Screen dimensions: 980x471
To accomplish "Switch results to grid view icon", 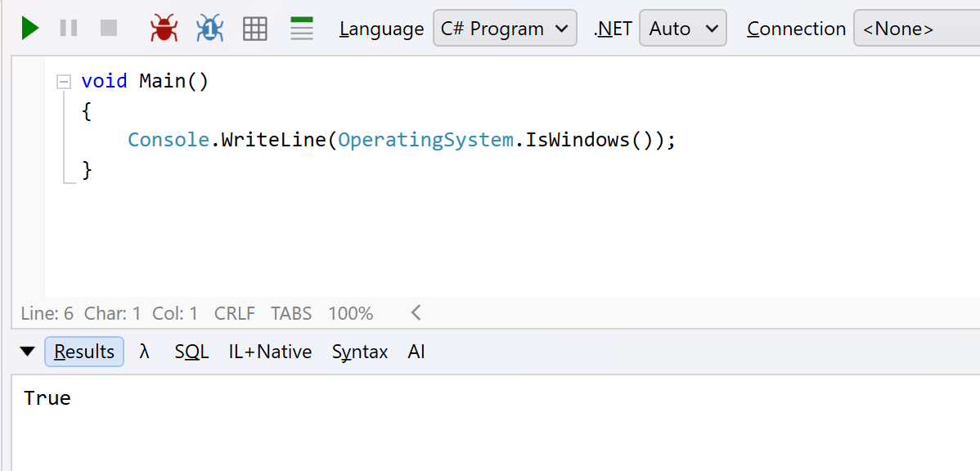I will point(255,28).
